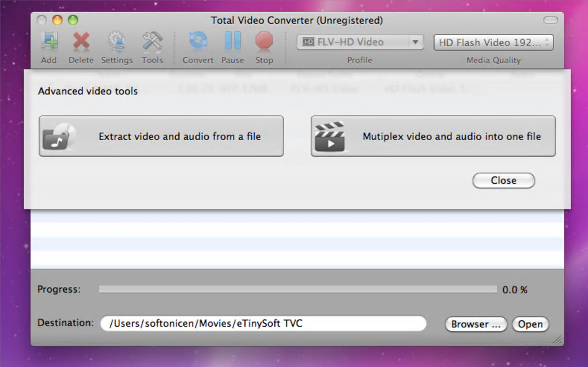The height and width of the screenshot is (367, 588).
Task: Click the Browser ... button
Action: 476,324
